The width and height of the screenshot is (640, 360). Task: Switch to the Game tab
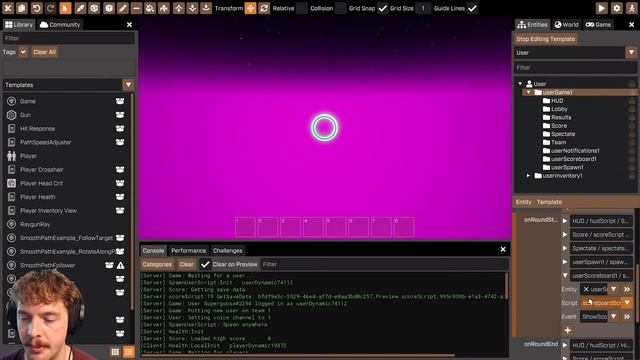click(x=598, y=24)
